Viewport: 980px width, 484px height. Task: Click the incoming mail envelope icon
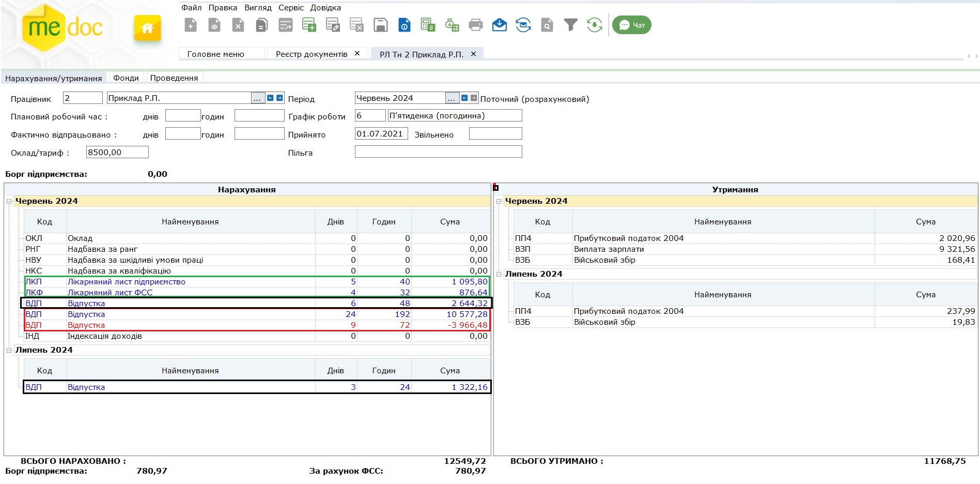coord(499,25)
